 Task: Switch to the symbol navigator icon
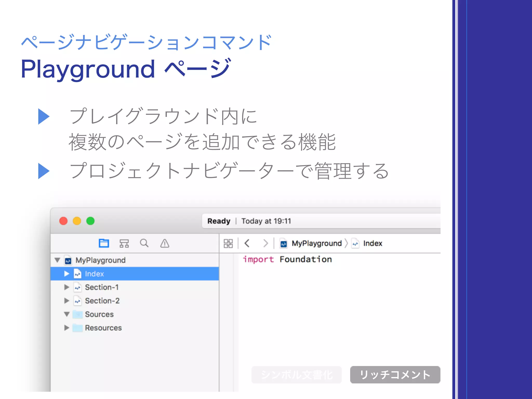coord(124,243)
